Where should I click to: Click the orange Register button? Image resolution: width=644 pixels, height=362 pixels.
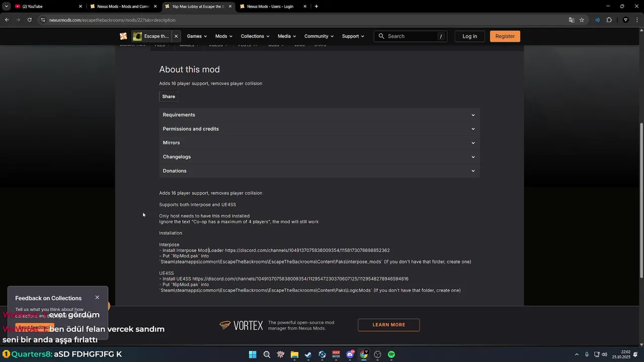[505, 36]
